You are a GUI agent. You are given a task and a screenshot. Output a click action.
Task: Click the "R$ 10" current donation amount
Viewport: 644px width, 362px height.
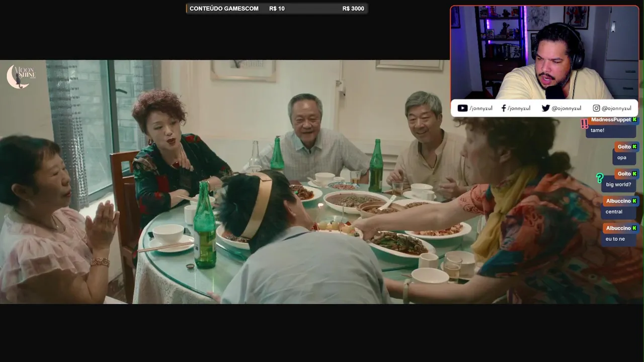[x=277, y=9]
